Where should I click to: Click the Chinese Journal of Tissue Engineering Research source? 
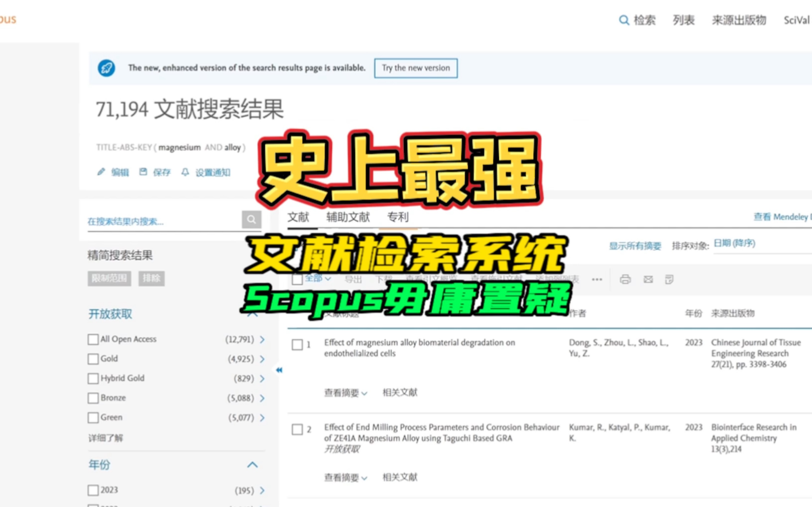point(756,348)
